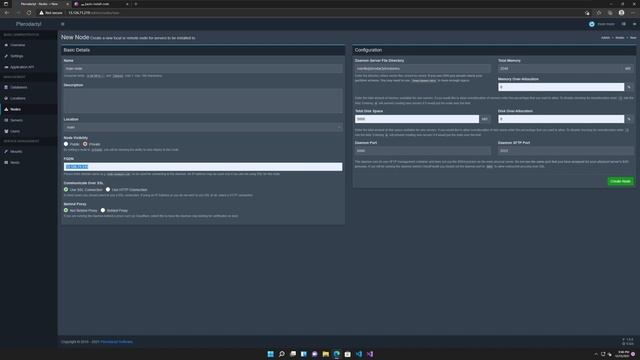Click the browser address bar URL
This screenshot has height=360, width=640.
[94, 13]
